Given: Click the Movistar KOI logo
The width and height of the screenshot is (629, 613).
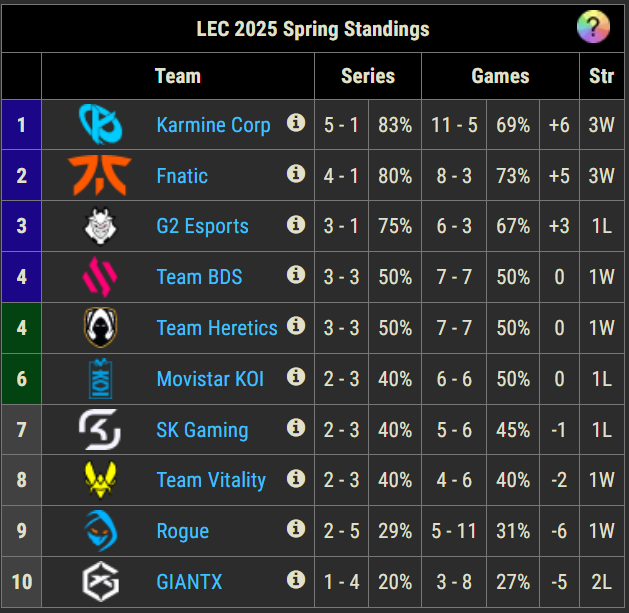Looking at the screenshot, I should pos(100,378).
